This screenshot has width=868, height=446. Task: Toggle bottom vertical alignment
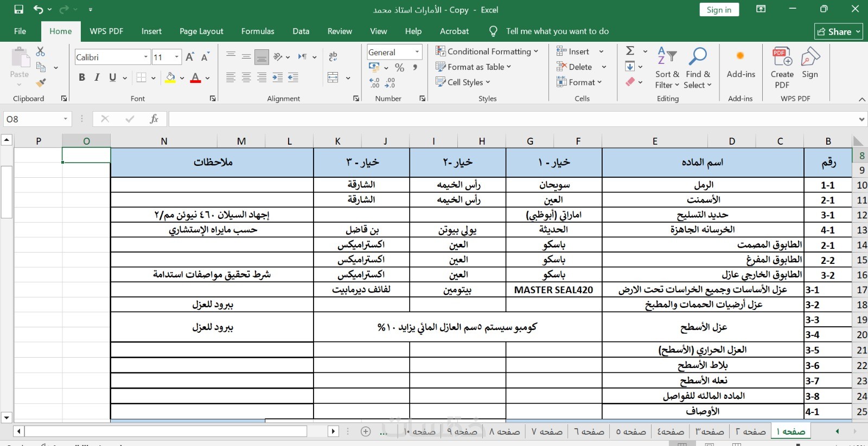(x=261, y=56)
